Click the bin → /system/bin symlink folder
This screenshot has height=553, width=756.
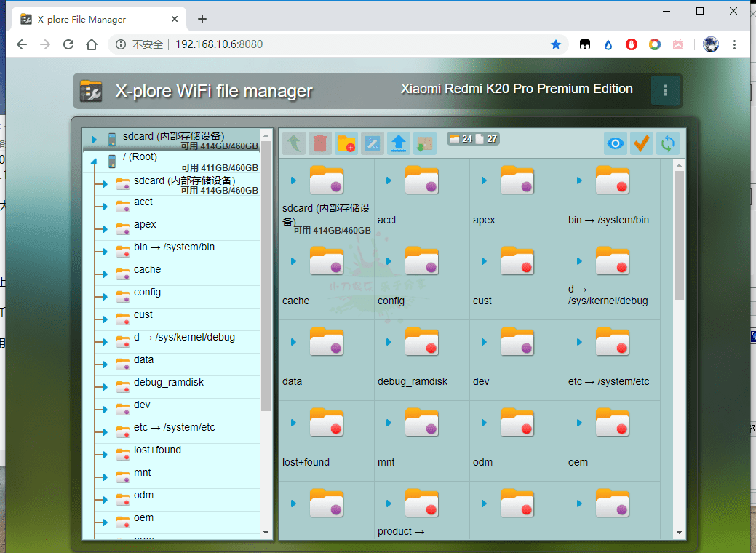click(613, 180)
